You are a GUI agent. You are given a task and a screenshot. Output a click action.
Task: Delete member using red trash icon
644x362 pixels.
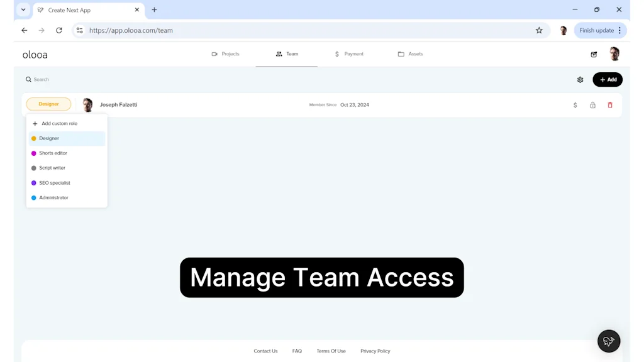[610, 105]
